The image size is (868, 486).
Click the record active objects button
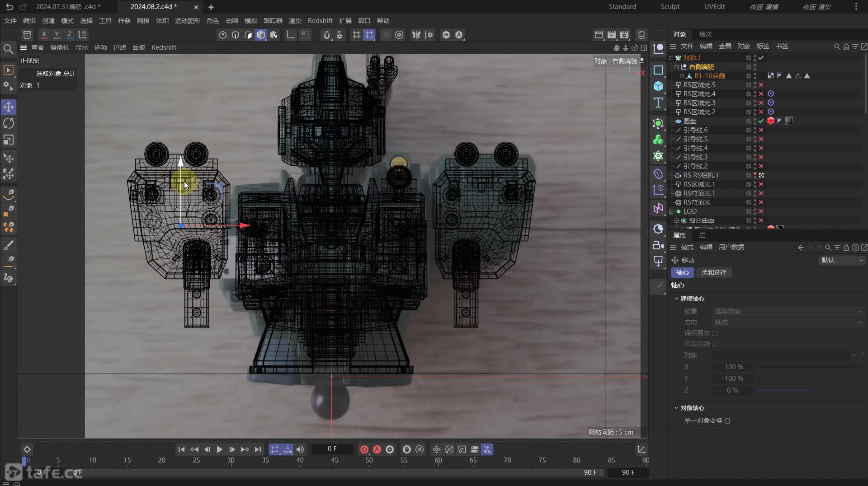pyautogui.click(x=364, y=449)
